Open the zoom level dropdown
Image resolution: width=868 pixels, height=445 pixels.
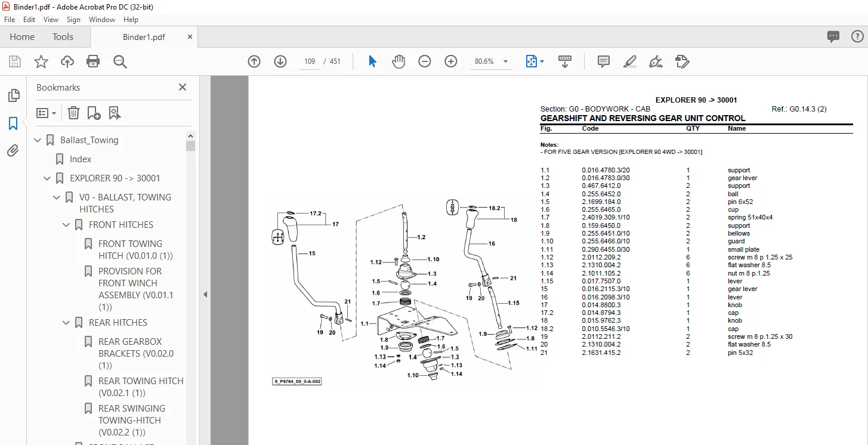pos(505,61)
